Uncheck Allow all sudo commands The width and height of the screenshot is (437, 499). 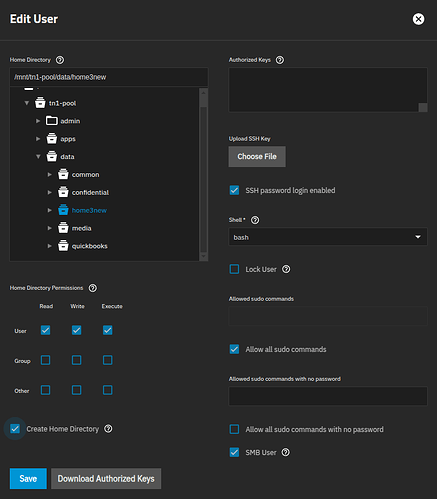234,349
